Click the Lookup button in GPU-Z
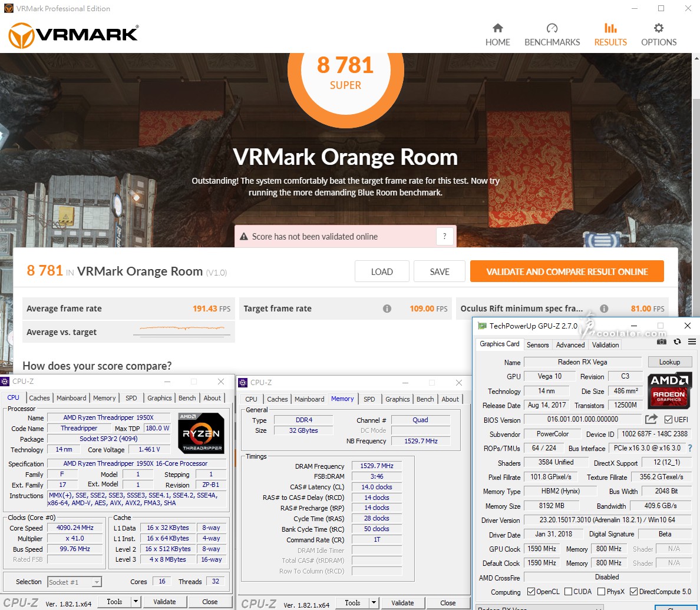The height and width of the screenshot is (610, 700). click(x=669, y=362)
